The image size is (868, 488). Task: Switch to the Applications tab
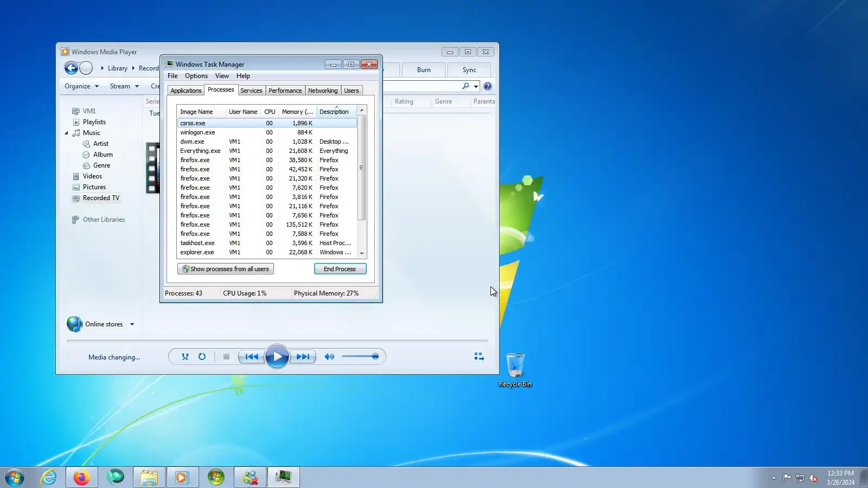point(186,91)
